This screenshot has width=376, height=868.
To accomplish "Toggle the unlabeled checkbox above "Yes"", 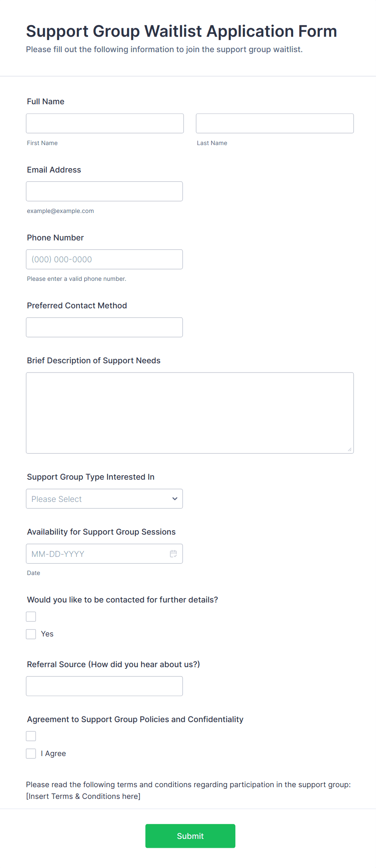I will pos(31,617).
